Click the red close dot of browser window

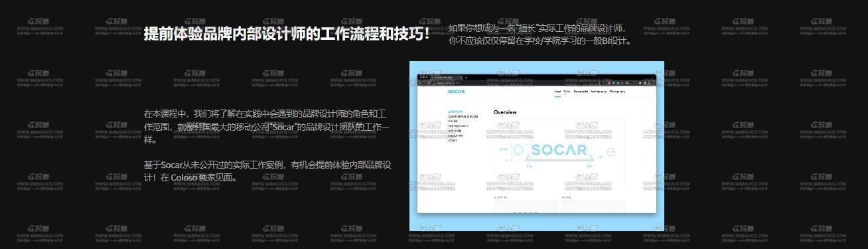(421, 77)
